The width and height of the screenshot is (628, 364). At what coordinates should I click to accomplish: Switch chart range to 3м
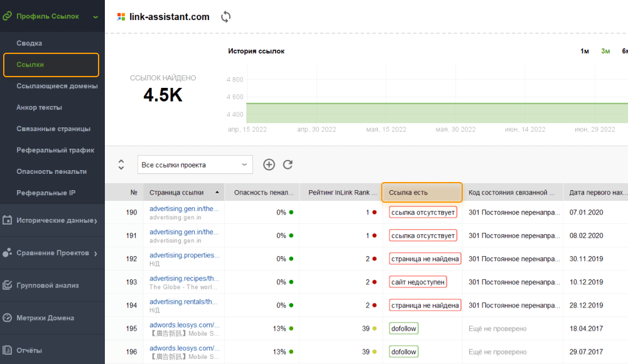[605, 51]
